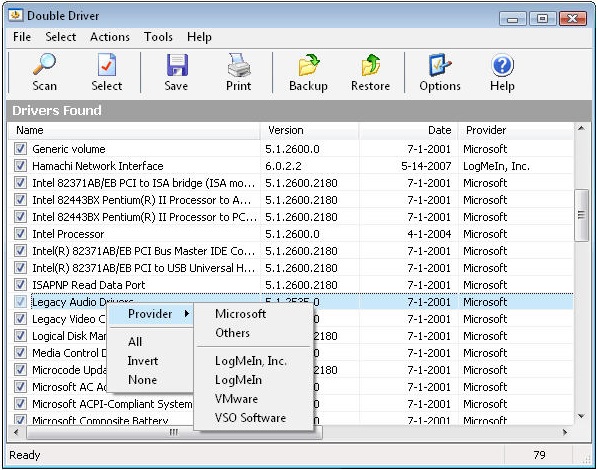Uncheck the Generic volume driver checkbox
The image size is (598, 470).
[20, 148]
